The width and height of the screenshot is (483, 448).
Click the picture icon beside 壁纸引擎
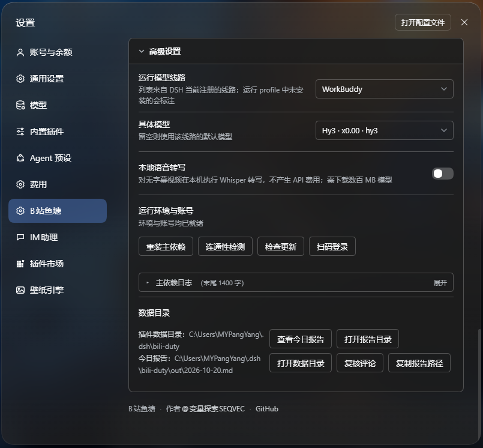click(x=20, y=290)
